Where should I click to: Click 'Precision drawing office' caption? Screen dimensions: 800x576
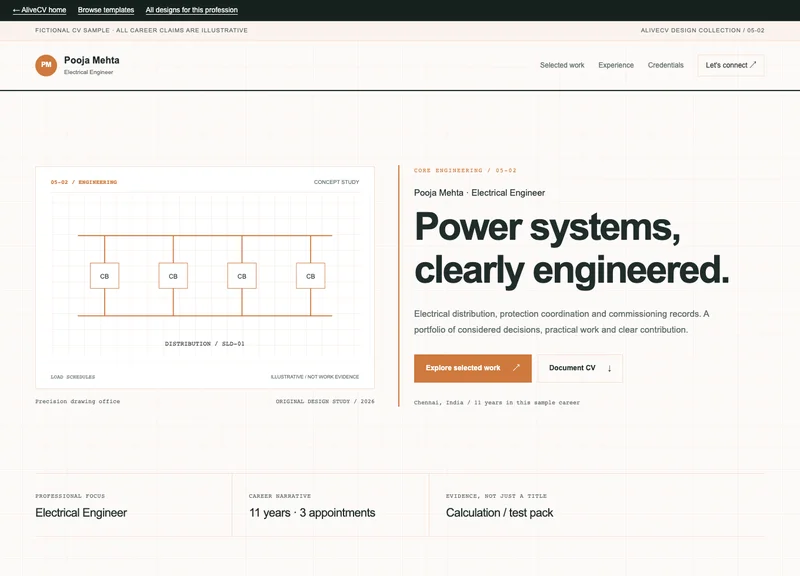[78, 402]
